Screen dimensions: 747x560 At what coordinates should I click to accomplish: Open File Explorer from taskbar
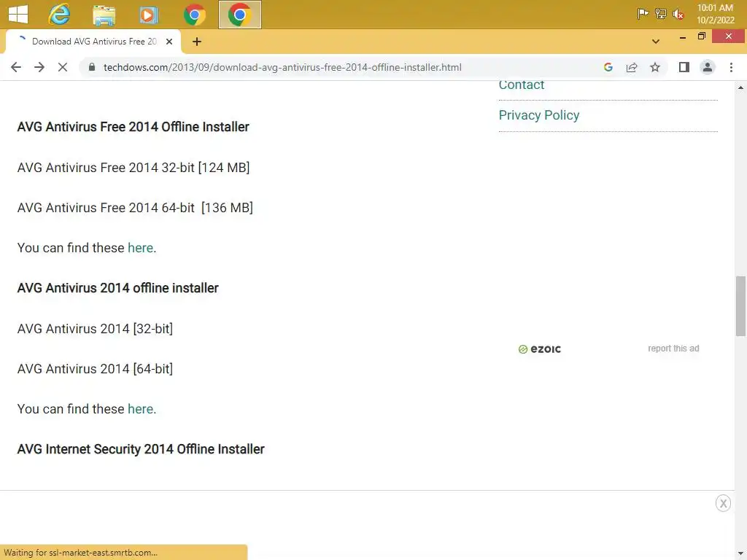pyautogui.click(x=104, y=15)
